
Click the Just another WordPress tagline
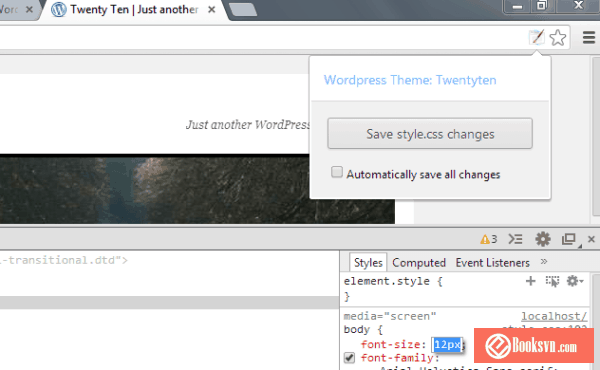pos(248,124)
